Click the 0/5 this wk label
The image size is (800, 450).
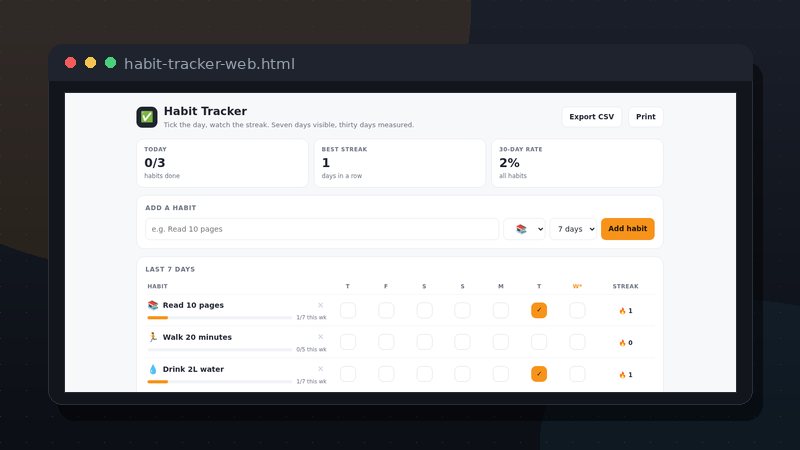(x=311, y=349)
